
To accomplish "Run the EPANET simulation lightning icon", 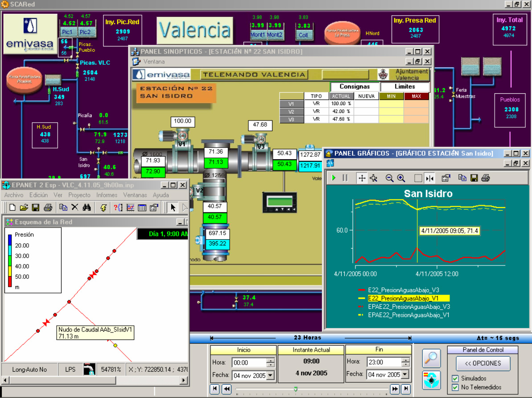I will point(103,207).
